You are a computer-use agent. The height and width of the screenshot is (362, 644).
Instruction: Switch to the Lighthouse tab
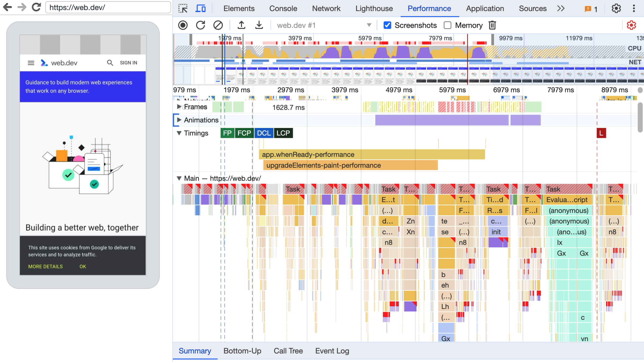pos(374,8)
